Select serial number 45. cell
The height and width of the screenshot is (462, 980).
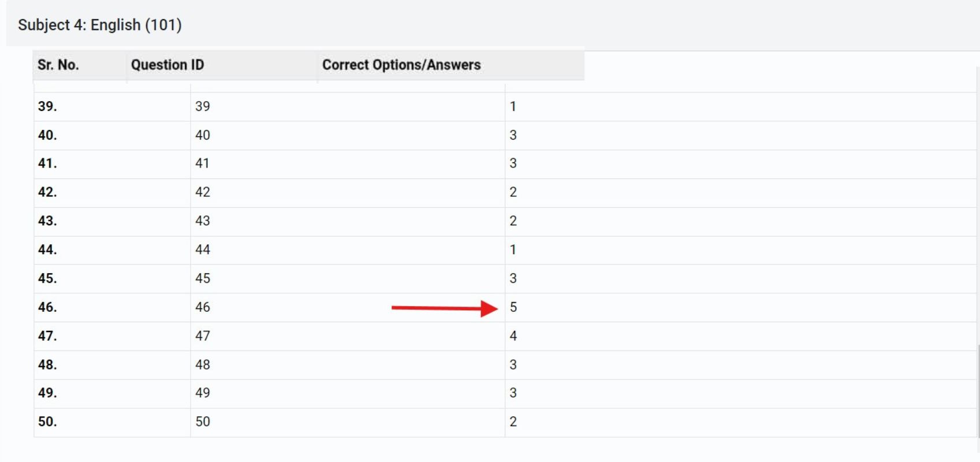(x=47, y=278)
